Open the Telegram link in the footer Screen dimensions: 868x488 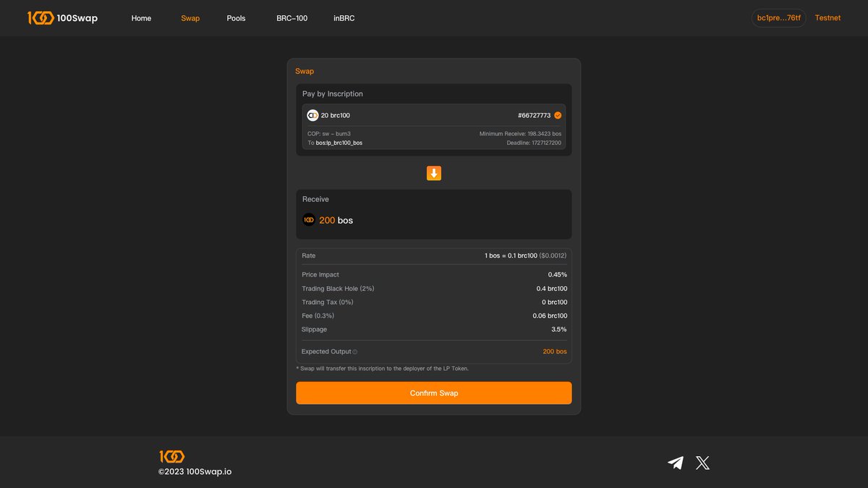(x=676, y=463)
